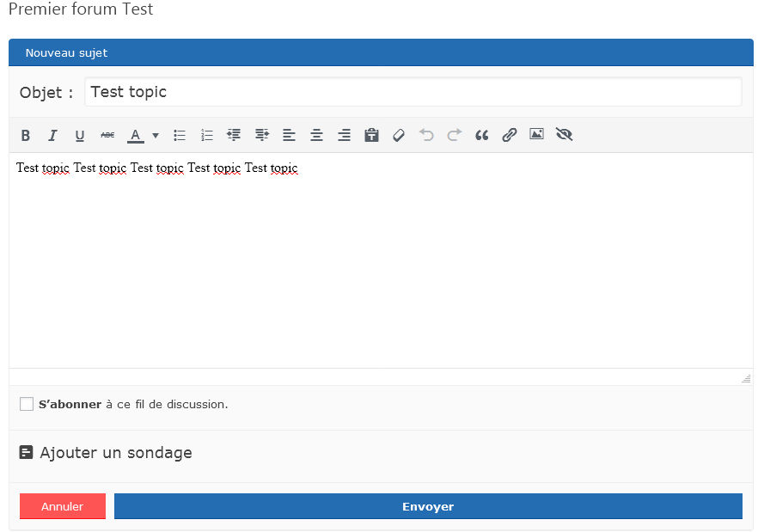Toggle bold formatting in the editor

25,135
